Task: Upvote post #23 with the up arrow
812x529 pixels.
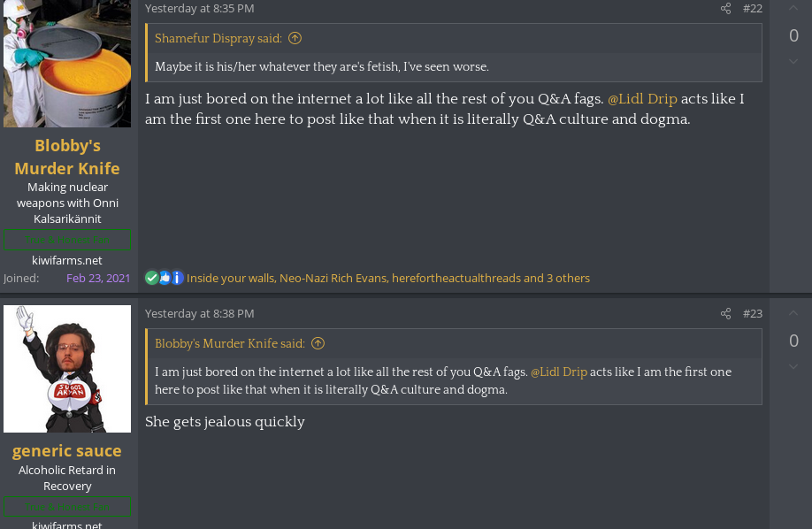Action: click(x=793, y=313)
